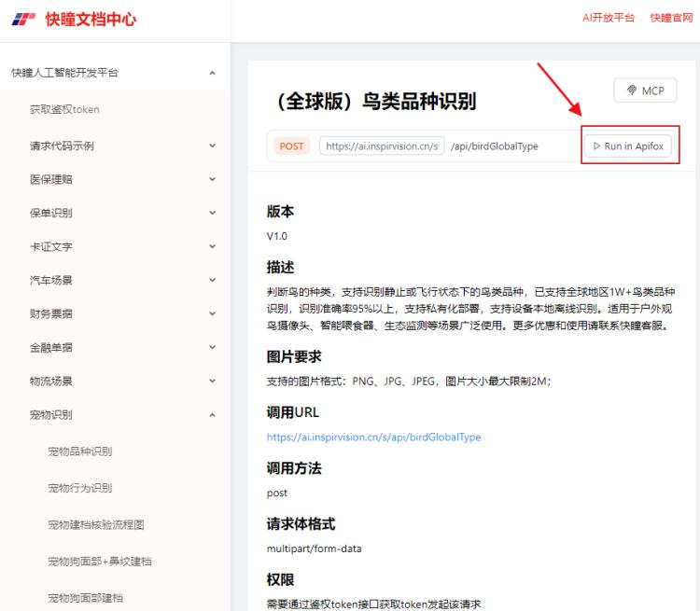Click the 鸟类品种识别 page title
This screenshot has width=700, height=611.
[x=376, y=101]
